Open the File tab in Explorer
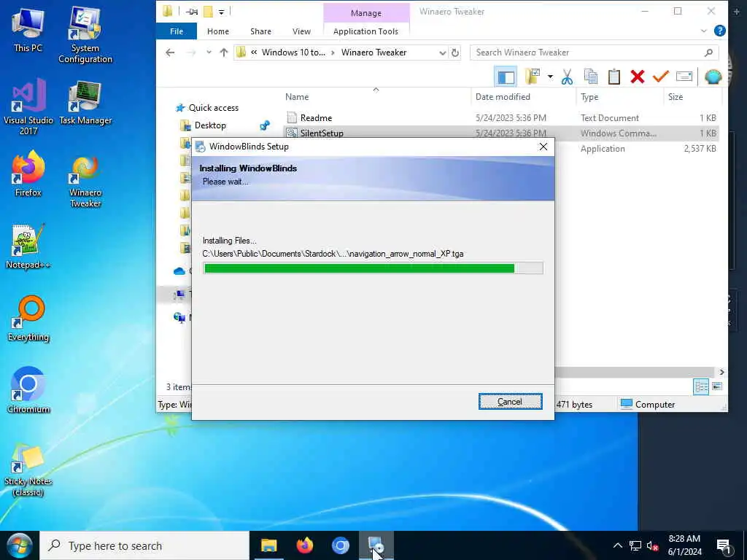747x560 pixels. pyautogui.click(x=177, y=31)
